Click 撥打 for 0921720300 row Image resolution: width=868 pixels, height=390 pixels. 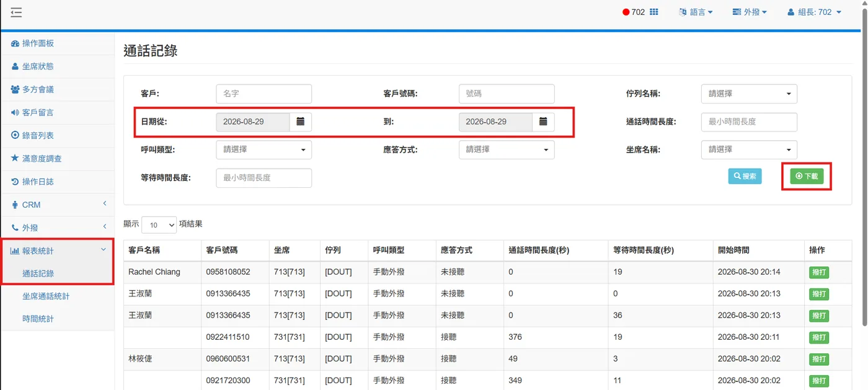coord(818,381)
